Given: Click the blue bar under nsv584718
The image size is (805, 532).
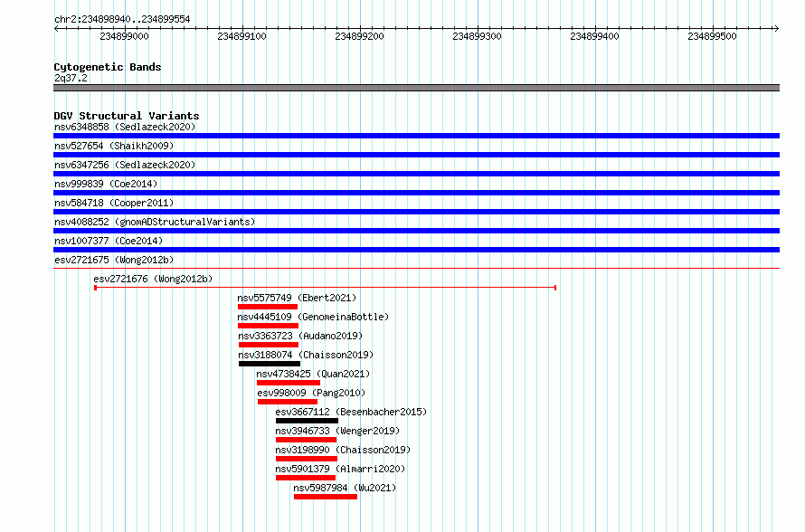Looking at the screenshot, I should (x=416, y=212).
